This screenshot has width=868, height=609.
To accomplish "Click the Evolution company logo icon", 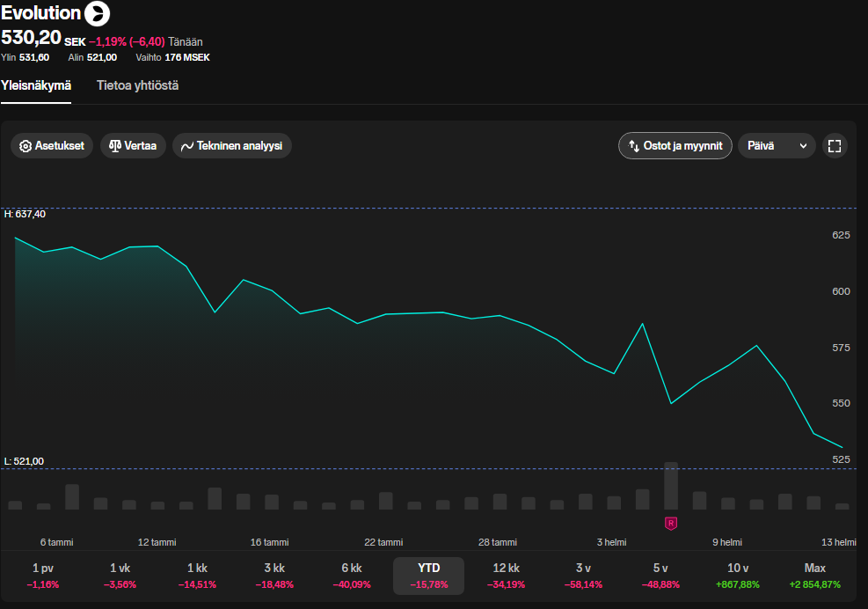I will [97, 13].
